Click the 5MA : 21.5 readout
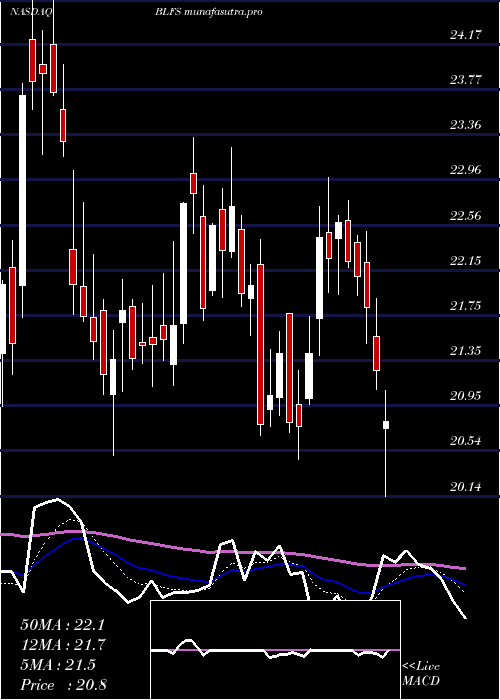This screenshot has width=500, height=700. (58, 665)
